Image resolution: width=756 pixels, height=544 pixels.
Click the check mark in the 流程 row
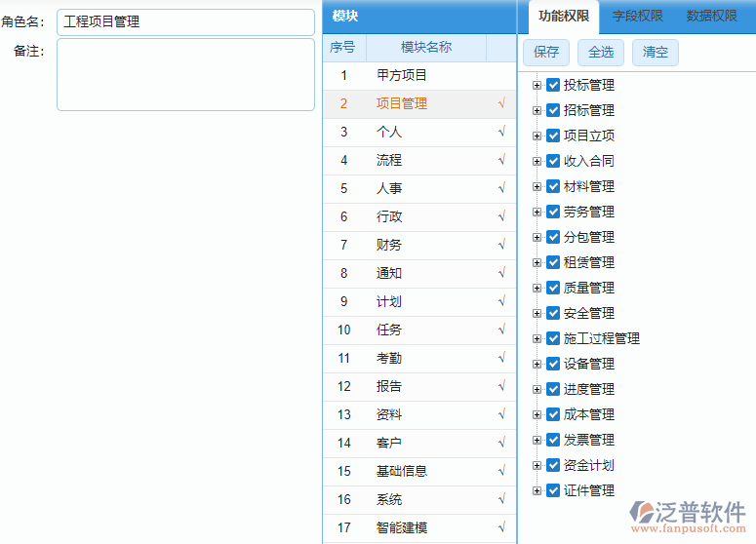501,160
